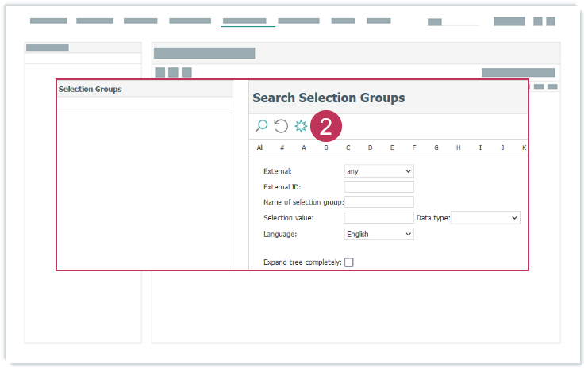Viewport: 588px width, 371px height.
Task: Open the External dropdown
Action: pos(379,171)
